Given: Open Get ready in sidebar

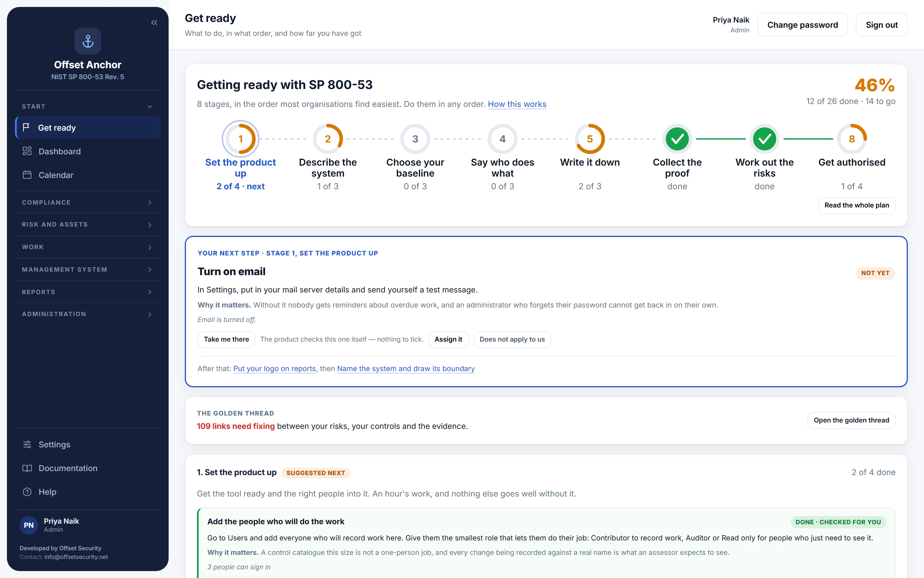Looking at the screenshot, I should (88, 128).
